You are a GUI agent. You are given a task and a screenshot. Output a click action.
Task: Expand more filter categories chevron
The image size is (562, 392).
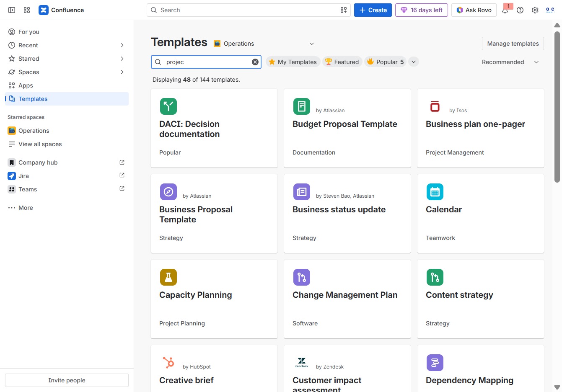tap(414, 62)
